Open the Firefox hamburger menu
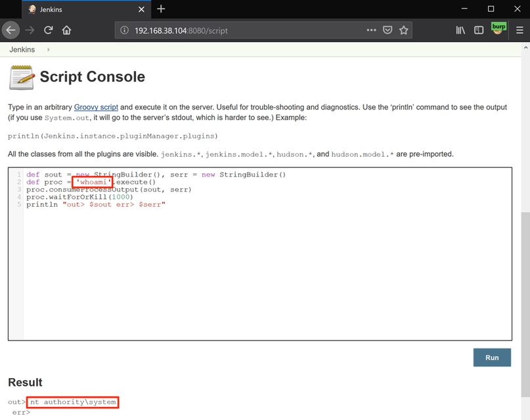This screenshot has height=420, width=530. point(519,30)
